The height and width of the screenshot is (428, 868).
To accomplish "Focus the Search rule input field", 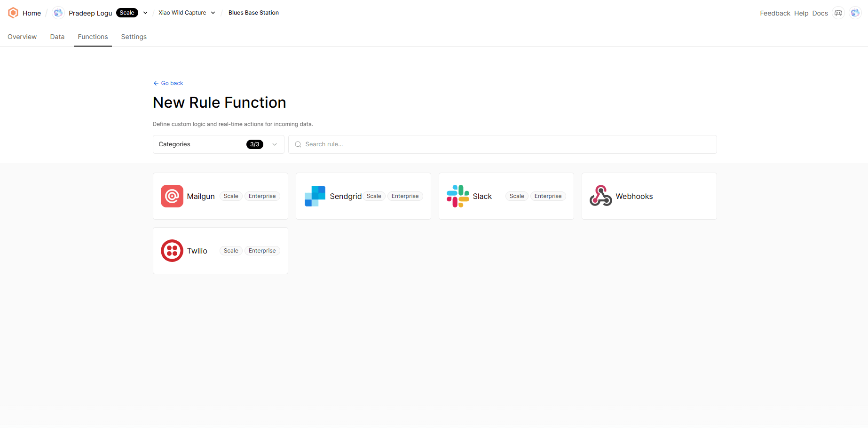I will 503,144.
